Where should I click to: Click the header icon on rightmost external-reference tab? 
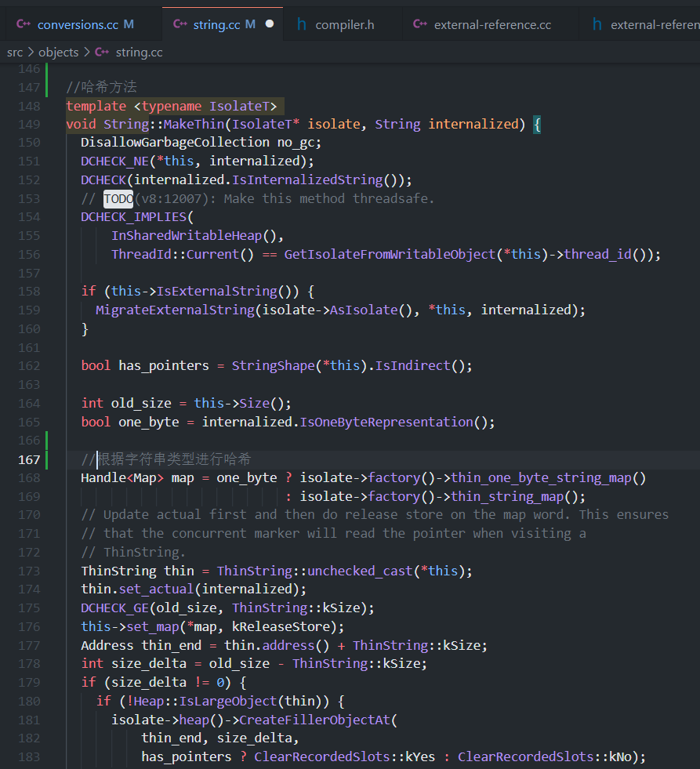(x=597, y=24)
